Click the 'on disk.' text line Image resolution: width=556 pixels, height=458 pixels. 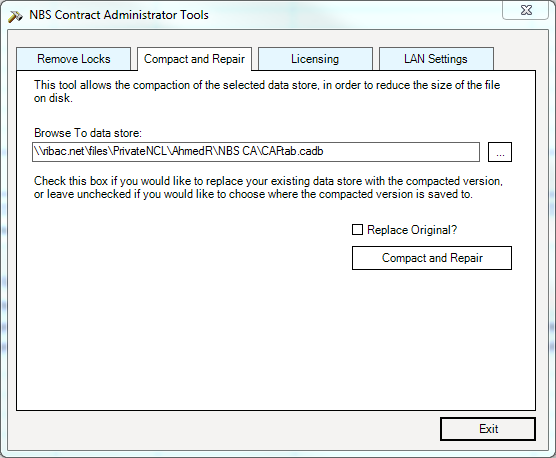tap(53, 98)
